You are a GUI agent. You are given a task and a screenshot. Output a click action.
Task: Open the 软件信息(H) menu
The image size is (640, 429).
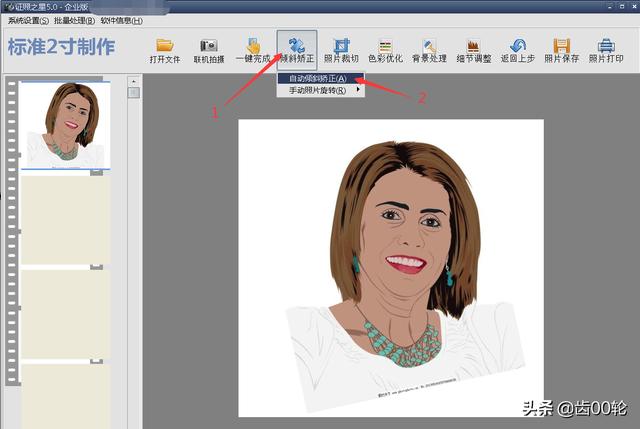(x=121, y=21)
